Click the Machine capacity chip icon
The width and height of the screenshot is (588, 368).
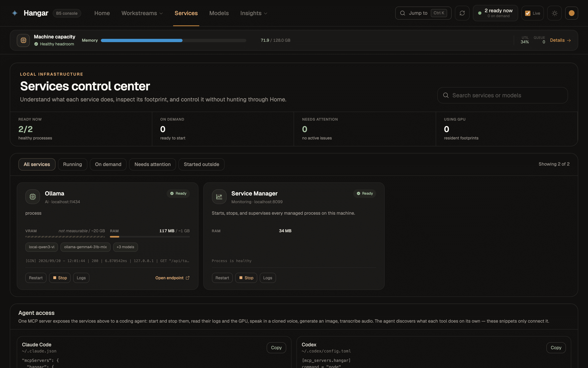point(23,40)
